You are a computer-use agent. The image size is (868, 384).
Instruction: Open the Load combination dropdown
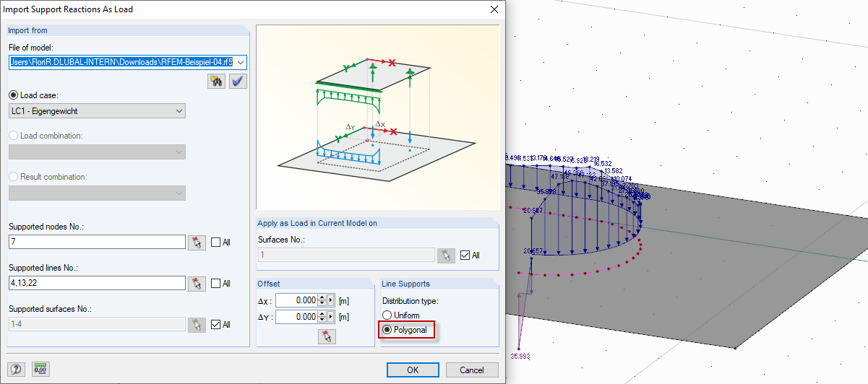click(179, 152)
